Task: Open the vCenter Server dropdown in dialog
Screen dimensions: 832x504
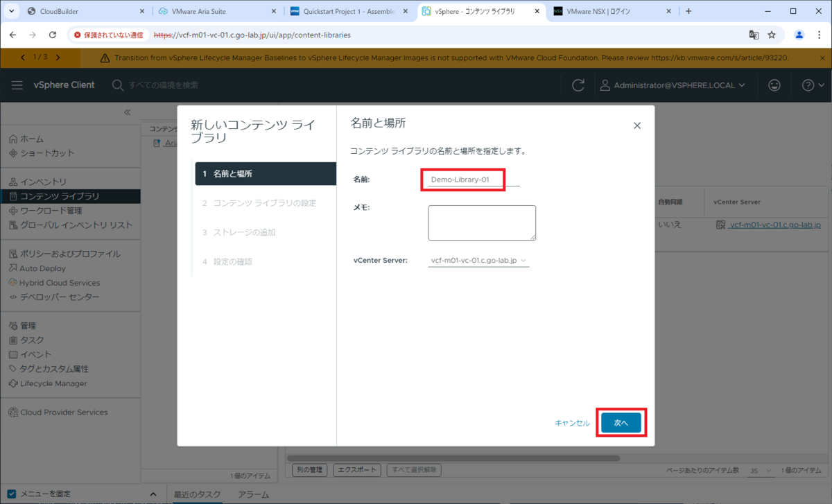Action: pos(478,261)
